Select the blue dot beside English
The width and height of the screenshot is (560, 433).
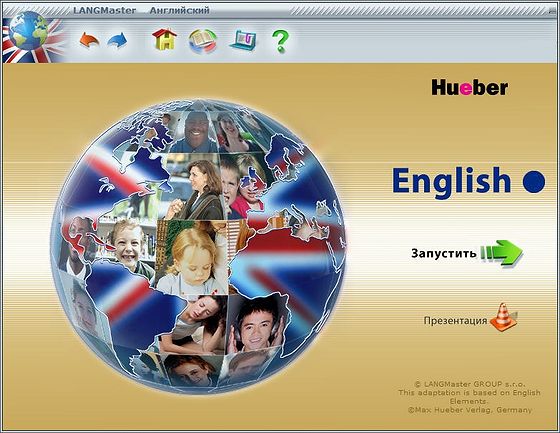click(x=534, y=181)
